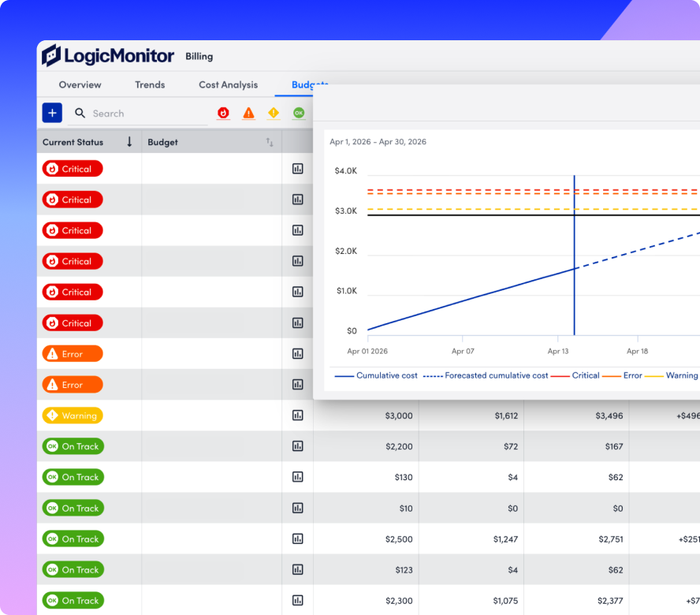Toggle the orange Error status filter icon
700x615 pixels.
249,114
